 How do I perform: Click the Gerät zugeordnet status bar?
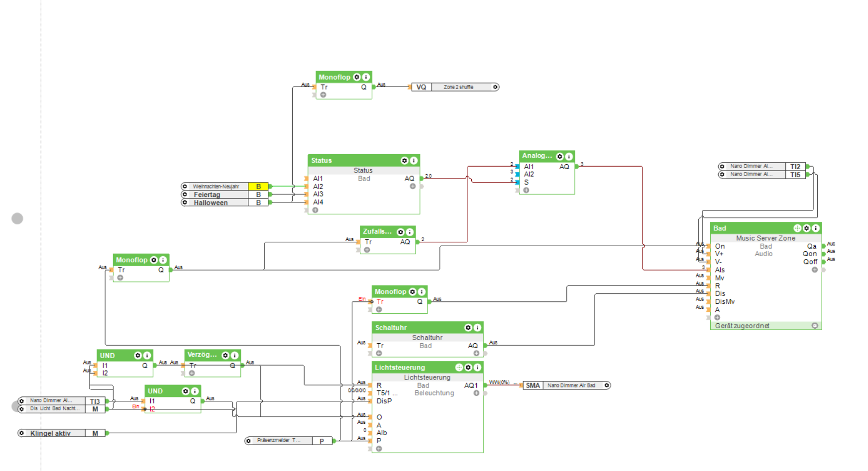point(766,326)
